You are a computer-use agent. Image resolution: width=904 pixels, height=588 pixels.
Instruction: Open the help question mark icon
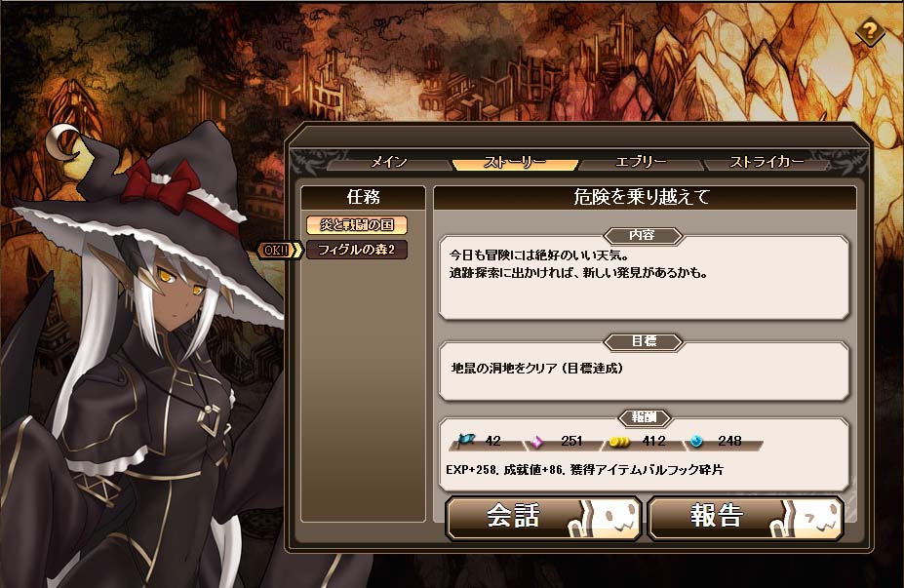click(870, 30)
